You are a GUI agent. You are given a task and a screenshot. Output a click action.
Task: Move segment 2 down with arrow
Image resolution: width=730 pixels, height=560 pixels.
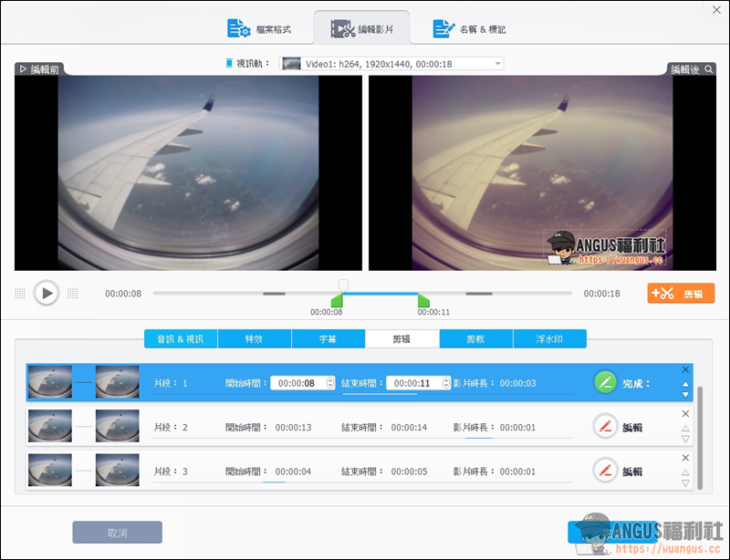pos(685,439)
